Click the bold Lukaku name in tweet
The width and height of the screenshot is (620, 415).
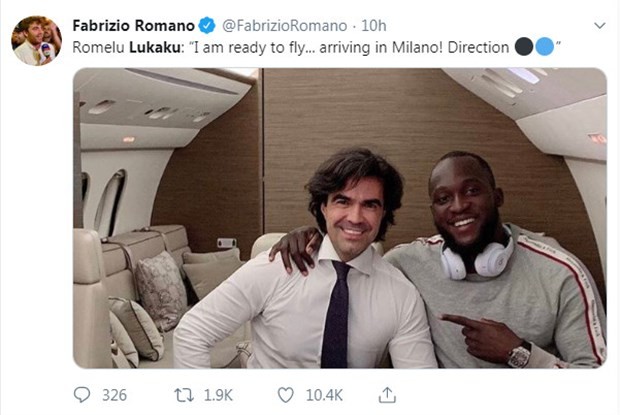tap(153, 46)
